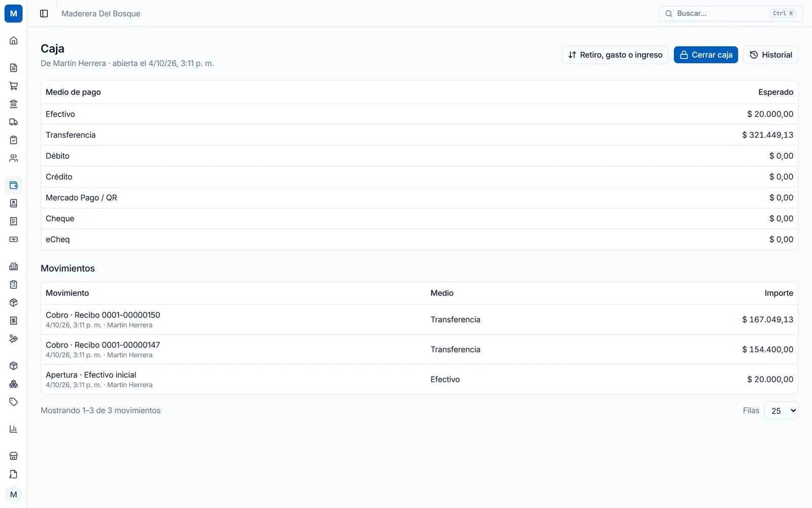Select the Recibo 0001-00000150 movement row
This screenshot has width=812, height=508.
(419, 320)
